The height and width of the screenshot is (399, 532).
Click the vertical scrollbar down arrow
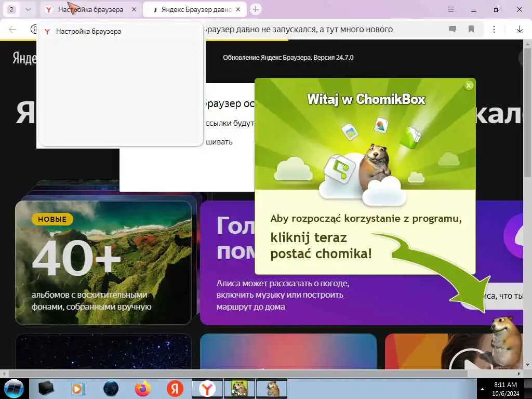[528, 365]
